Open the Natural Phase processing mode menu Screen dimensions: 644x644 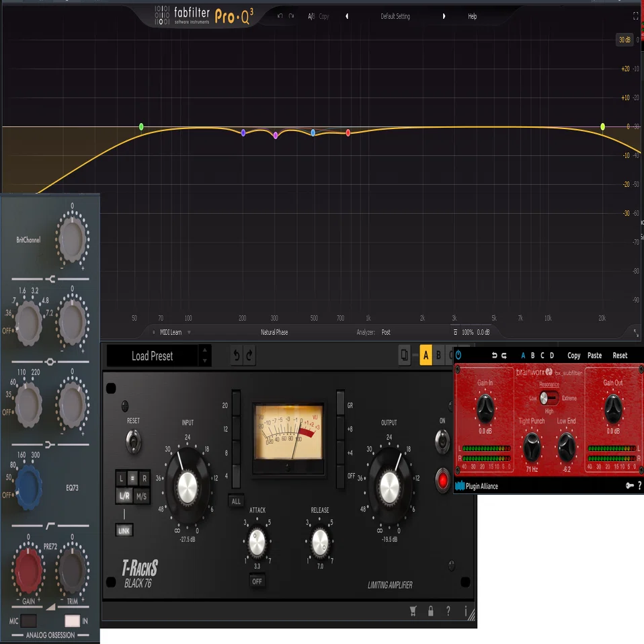tap(274, 332)
